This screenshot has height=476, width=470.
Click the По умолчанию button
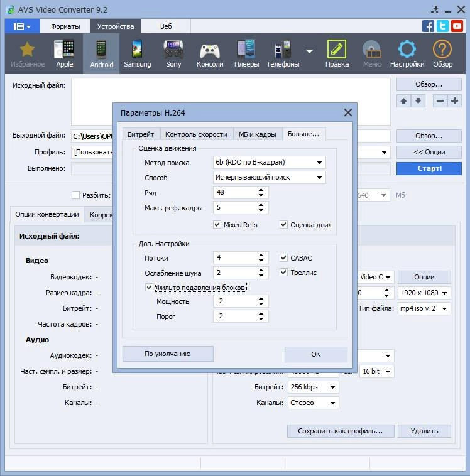168,354
